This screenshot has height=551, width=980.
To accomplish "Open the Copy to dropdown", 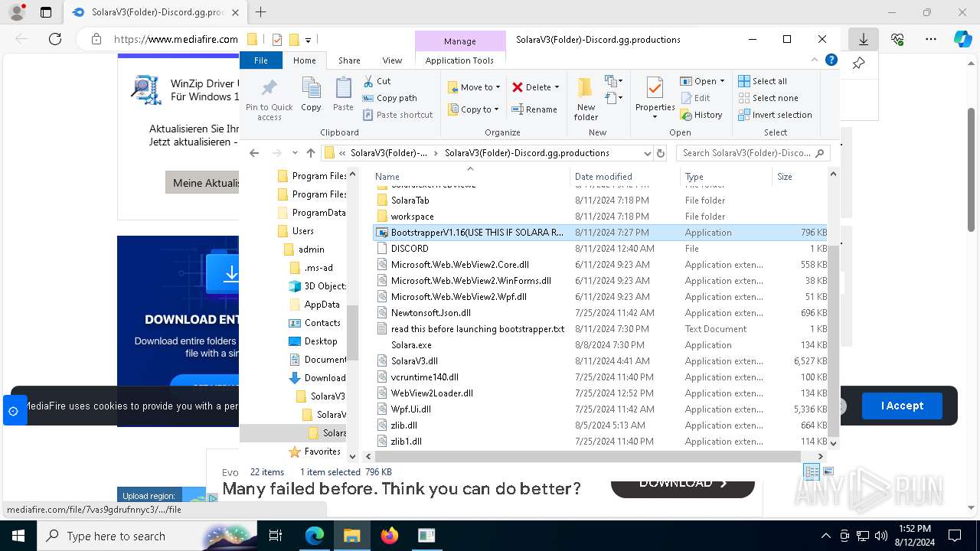I will click(x=474, y=109).
